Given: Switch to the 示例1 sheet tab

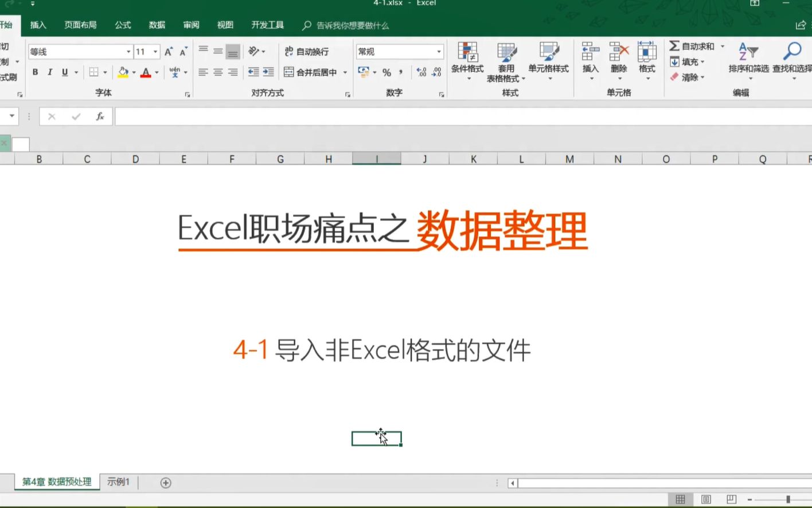Looking at the screenshot, I should pyautogui.click(x=118, y=482).
